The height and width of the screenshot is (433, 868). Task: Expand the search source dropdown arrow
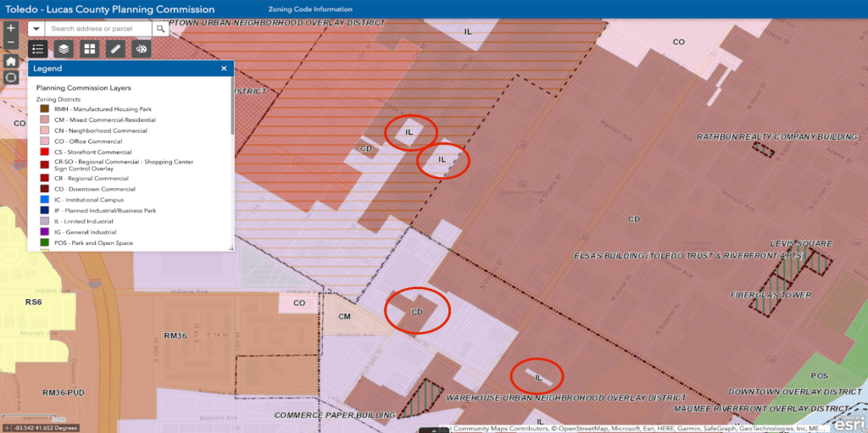(x=36, y=29)
